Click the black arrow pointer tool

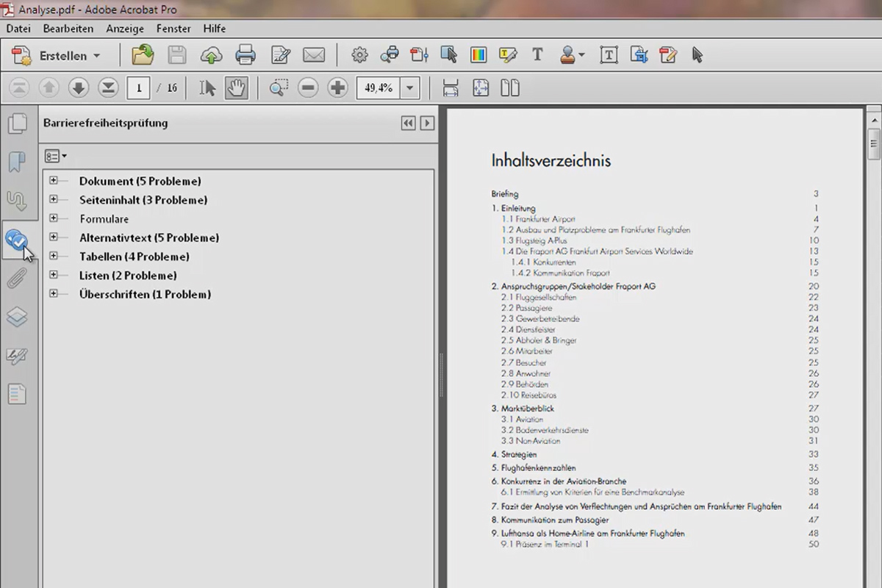tap(698, 55)
